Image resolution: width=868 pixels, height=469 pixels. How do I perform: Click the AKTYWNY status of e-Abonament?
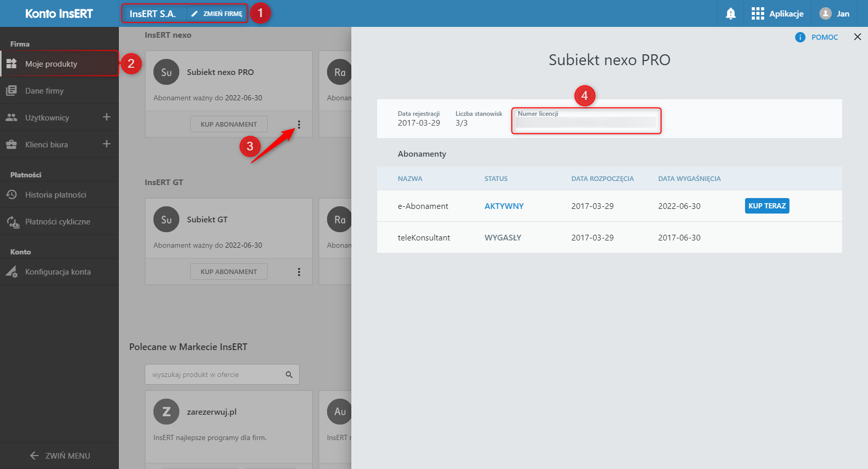tap(504, 206)
